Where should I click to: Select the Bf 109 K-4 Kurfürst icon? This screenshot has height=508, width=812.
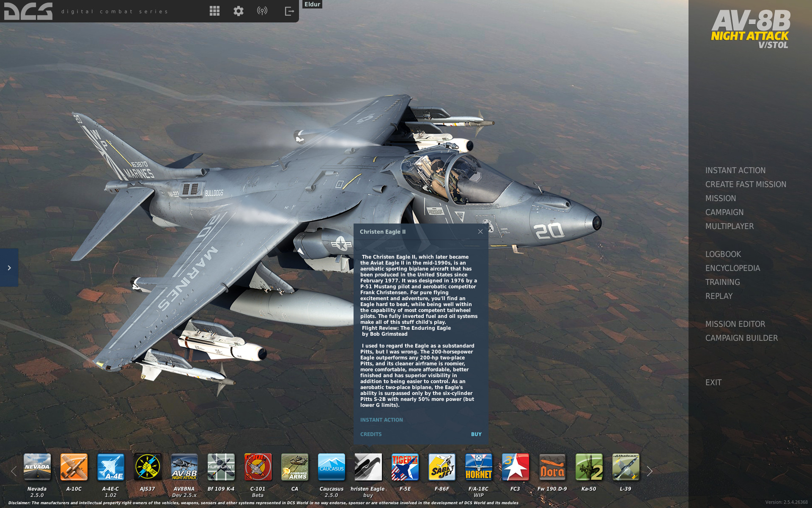click(x=221, y=467)
